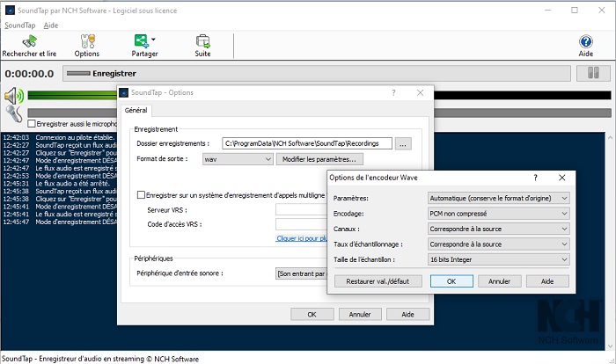Minimize the SoundTap main window
This screenshot has height=364, width=616.
click(x=547, y=11)
